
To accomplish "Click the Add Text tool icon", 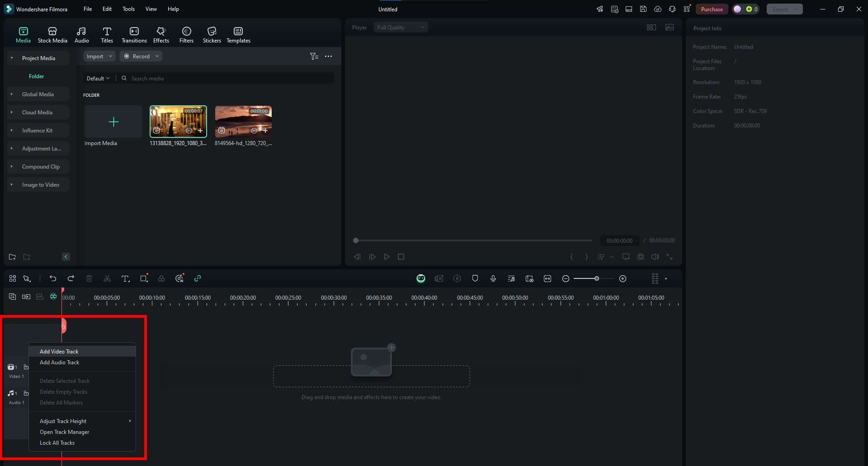I will 126,278.
